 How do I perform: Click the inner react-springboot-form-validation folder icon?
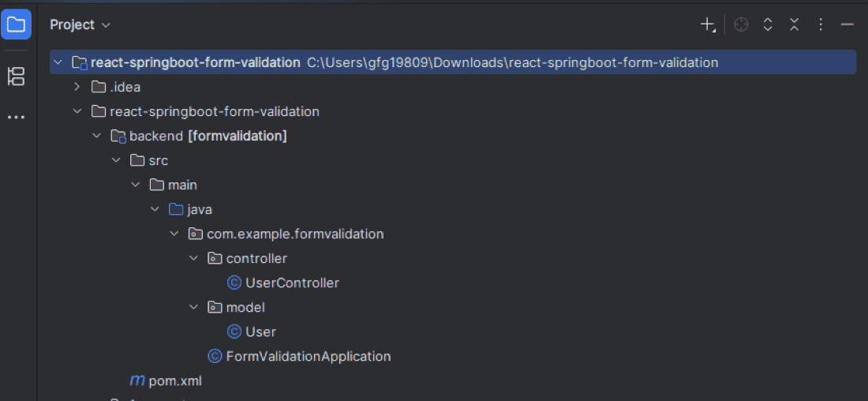pos(99,111)
